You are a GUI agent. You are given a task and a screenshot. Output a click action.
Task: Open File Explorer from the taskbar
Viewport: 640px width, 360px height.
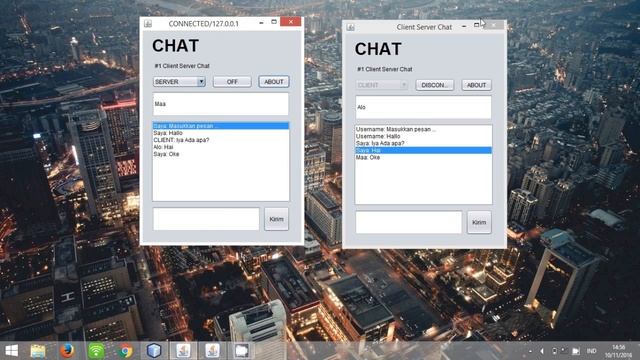38,351
